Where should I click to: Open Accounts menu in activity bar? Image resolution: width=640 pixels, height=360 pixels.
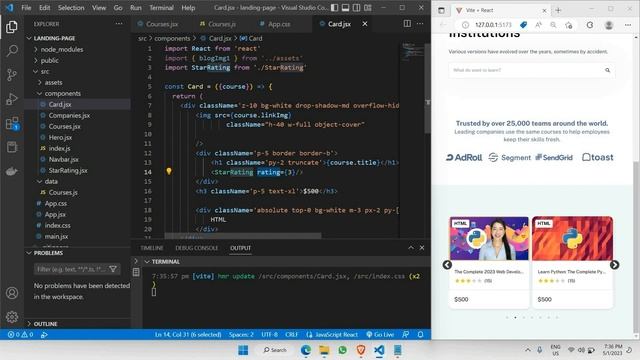pos(12,293)
